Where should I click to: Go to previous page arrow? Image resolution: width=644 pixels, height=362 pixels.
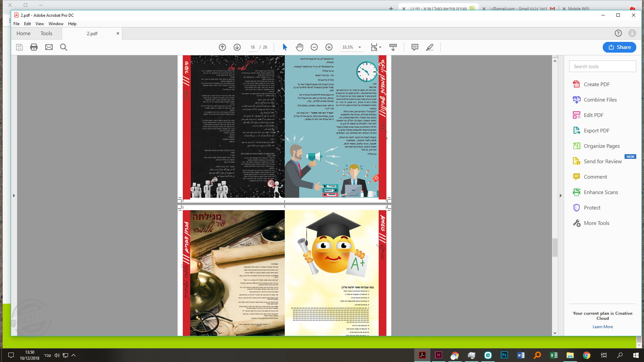[222, 47]
